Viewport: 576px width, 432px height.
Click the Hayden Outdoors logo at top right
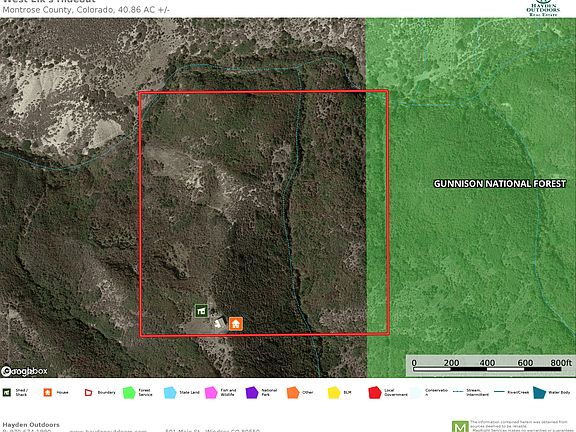coord(543,8)
